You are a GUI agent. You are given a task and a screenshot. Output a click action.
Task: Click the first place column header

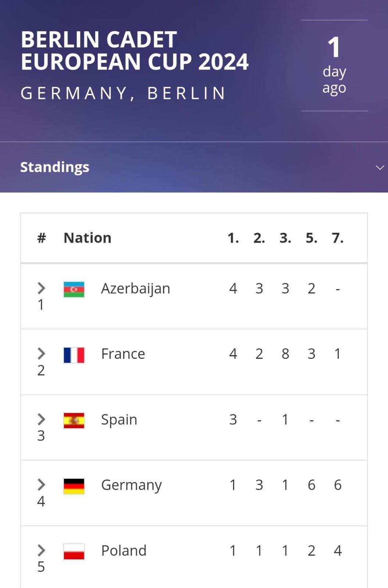[233, 238]
